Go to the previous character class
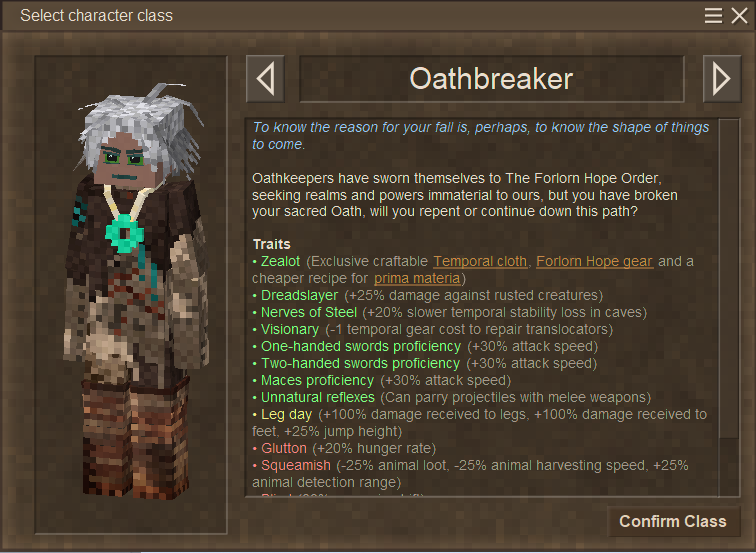Image resolution: width=756 pixels, height=553 pixels. 265,79
